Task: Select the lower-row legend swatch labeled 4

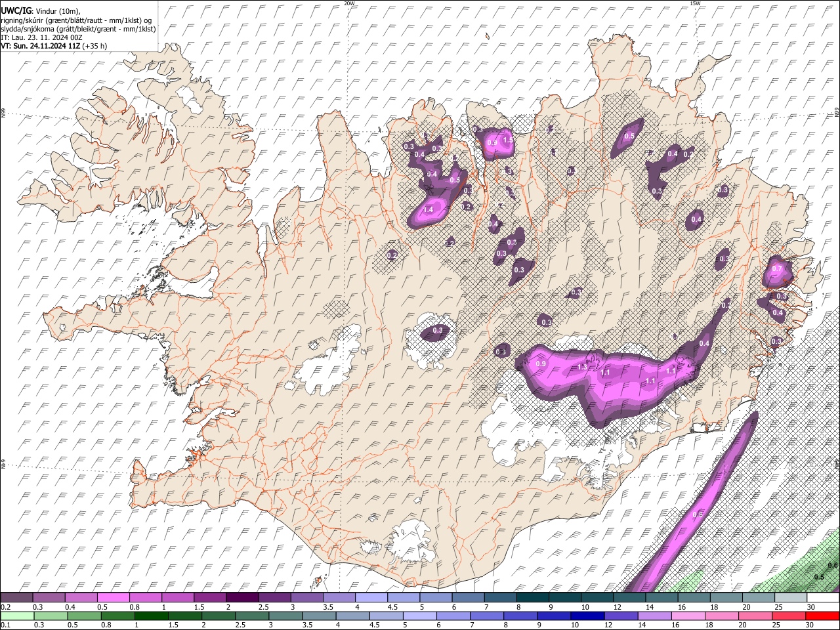Action: click(x=352, y=616)
